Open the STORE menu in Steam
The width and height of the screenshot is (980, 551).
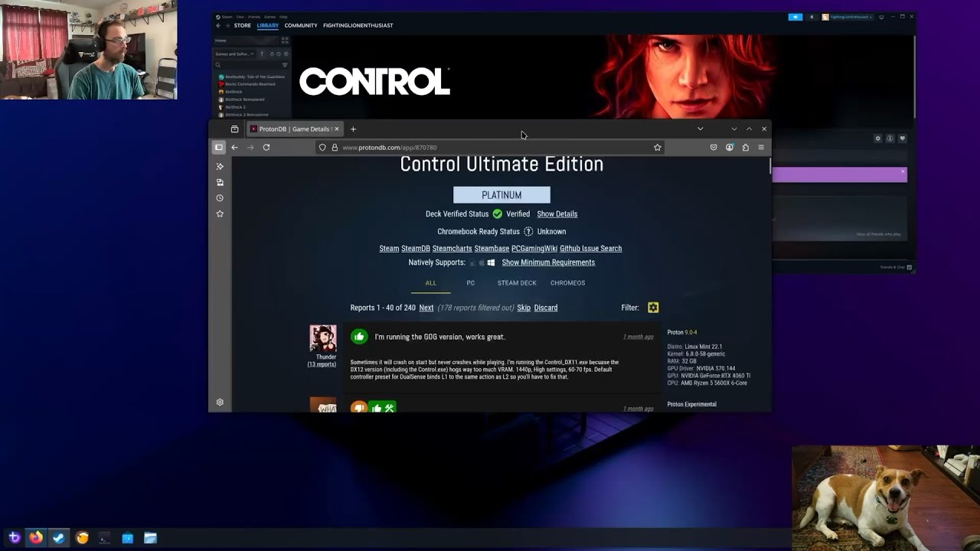242,25
